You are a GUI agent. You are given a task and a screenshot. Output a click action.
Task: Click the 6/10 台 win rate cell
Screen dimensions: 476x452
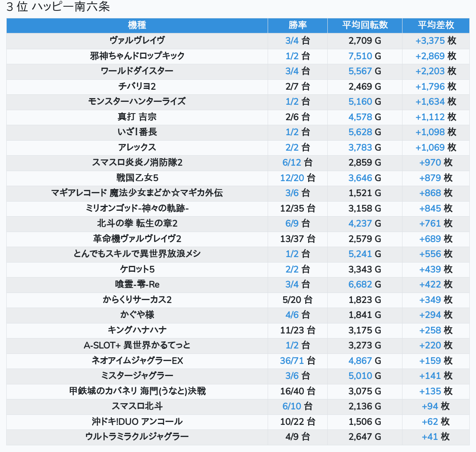coord(297,406)
